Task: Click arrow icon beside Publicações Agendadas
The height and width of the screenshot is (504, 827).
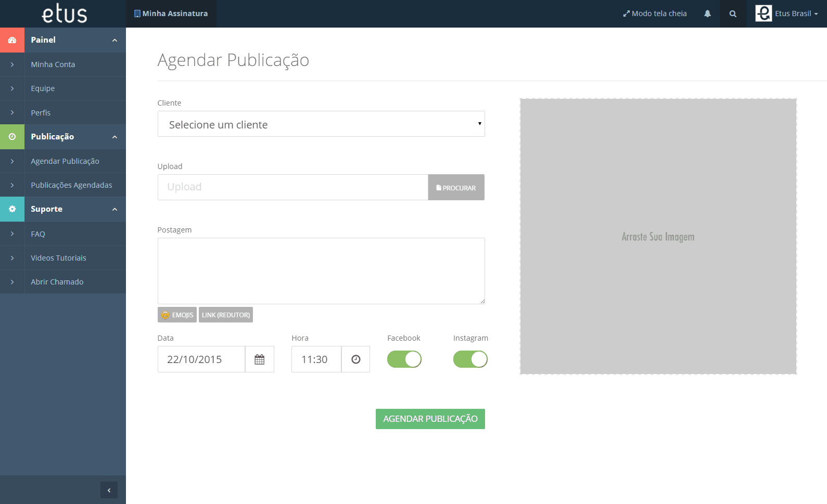Action: [12, 185]
